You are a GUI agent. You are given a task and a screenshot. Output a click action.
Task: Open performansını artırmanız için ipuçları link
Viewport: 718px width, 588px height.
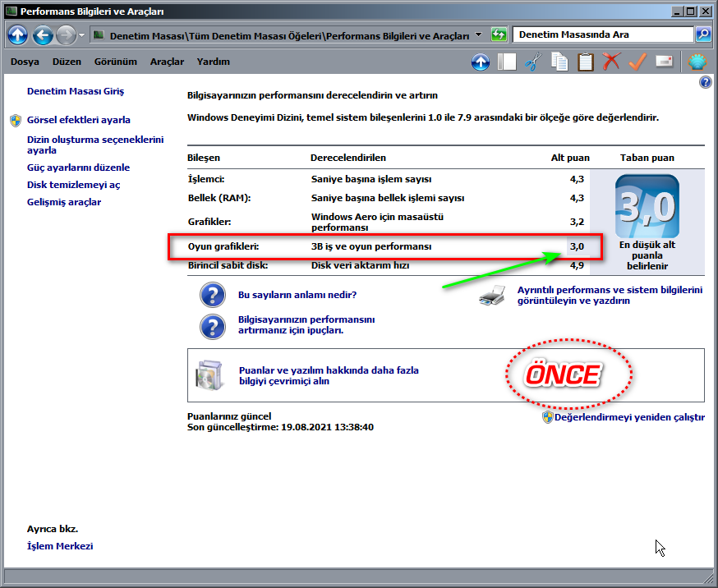click(x=306, y=325)
